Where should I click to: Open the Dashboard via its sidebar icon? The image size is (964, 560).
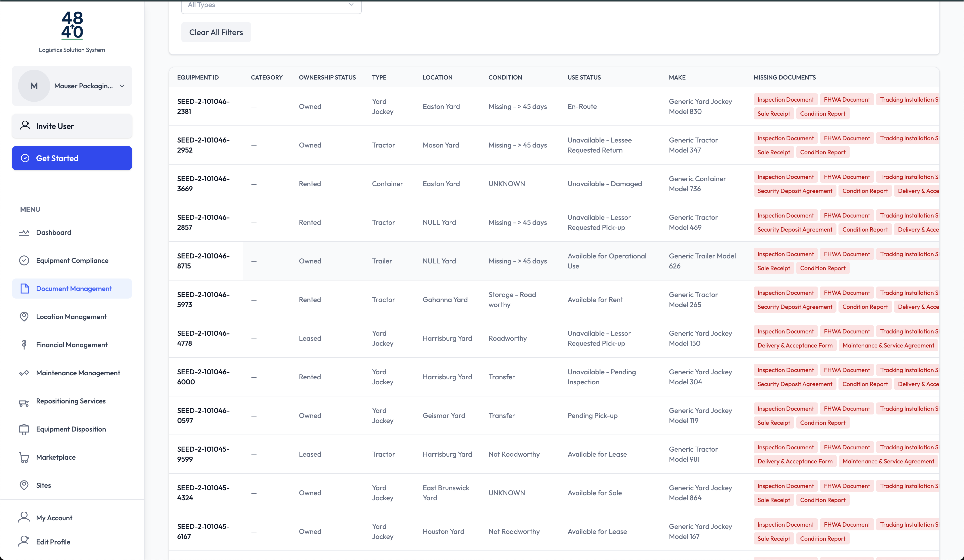[x=24, y=232]
